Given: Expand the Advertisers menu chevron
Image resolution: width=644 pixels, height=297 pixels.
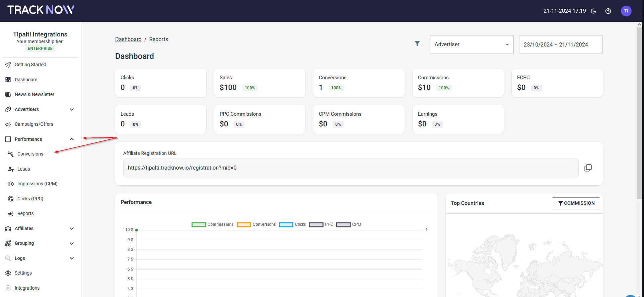Looking at the screenshot, I should click(72, 109).
